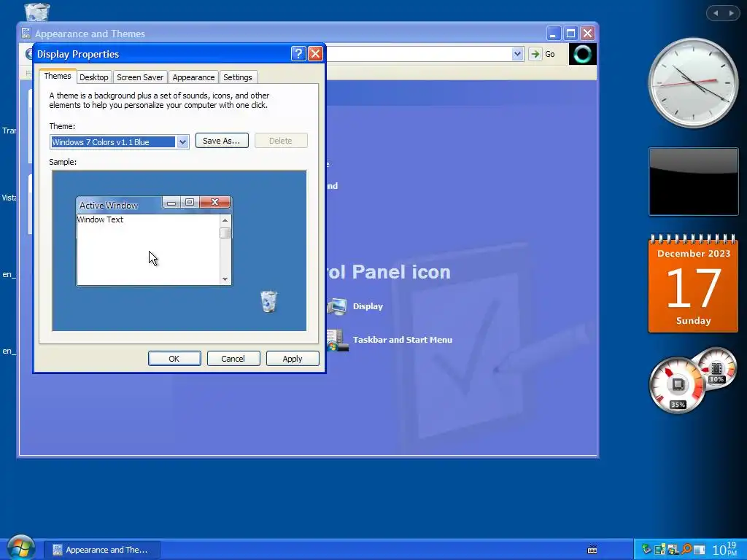
Task: Click the sidebar next-gadgets right arrow
Action: click(x=731, y=13)
